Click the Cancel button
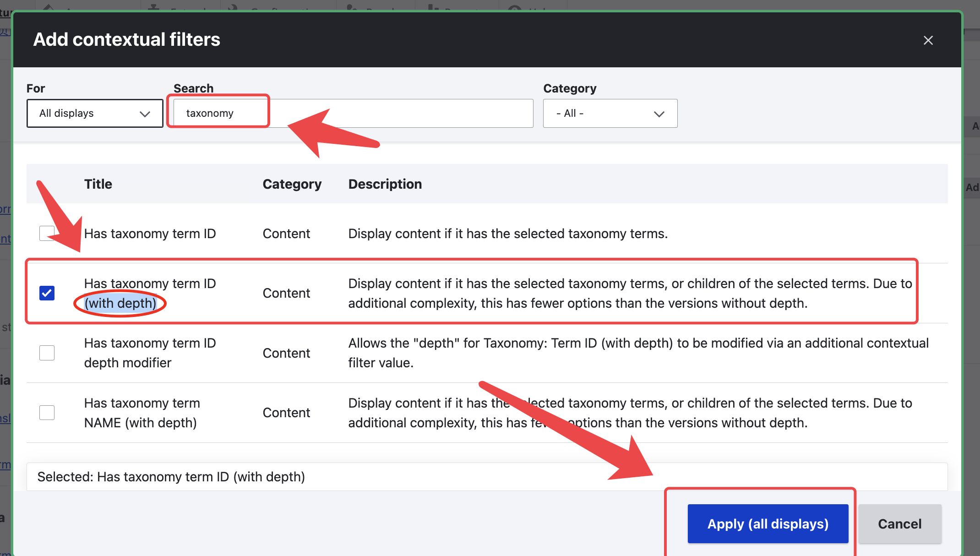Viewport: 980px width, 556px height. [899, 523]
